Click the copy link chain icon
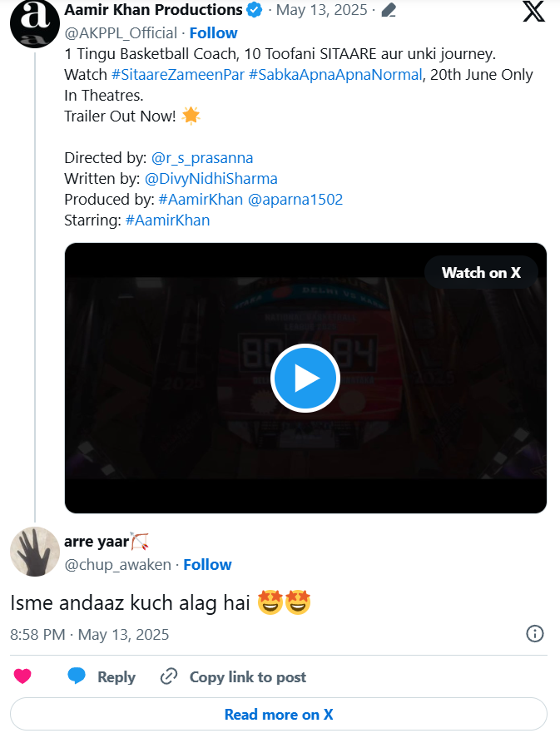 pos(169,676)
